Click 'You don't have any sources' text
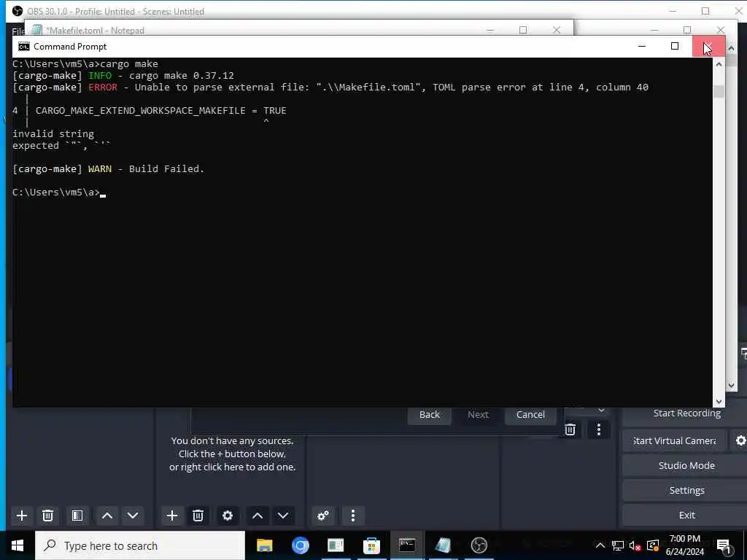747x560 pixels. pos(233,441)
